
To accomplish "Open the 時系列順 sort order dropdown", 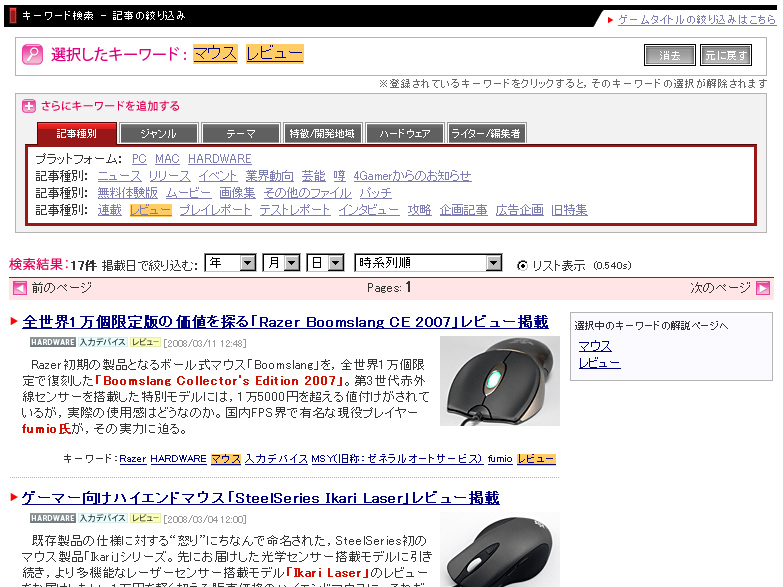I will click(x=428, y=263).
